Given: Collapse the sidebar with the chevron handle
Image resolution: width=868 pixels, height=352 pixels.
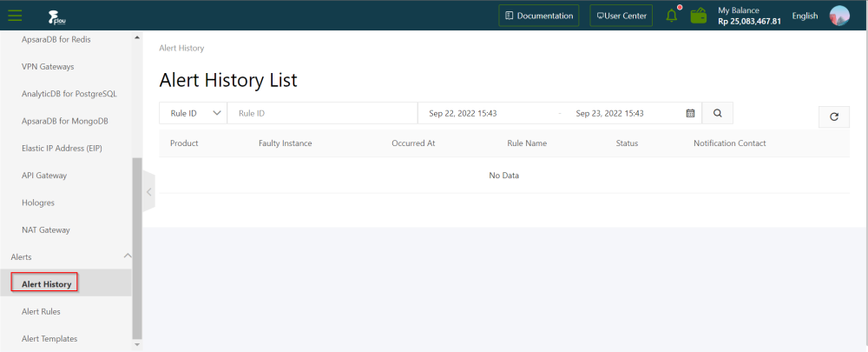Looking at the screenshot, I should pos(148,192).
